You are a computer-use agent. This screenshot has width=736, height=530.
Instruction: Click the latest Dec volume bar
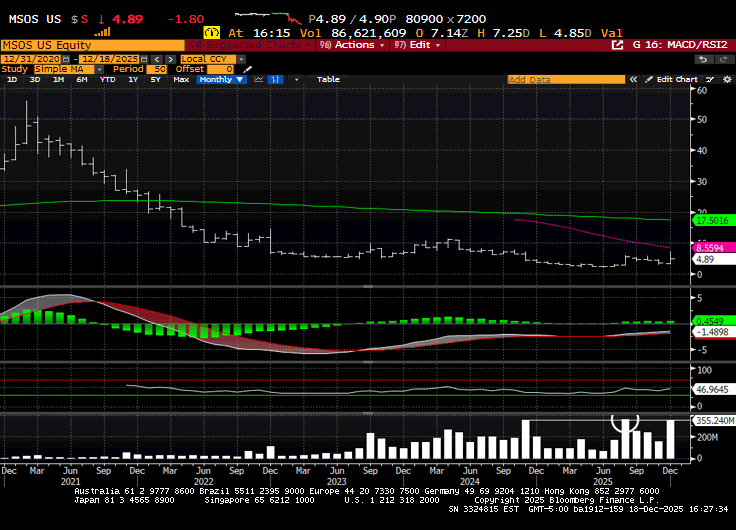pos(670,439)
